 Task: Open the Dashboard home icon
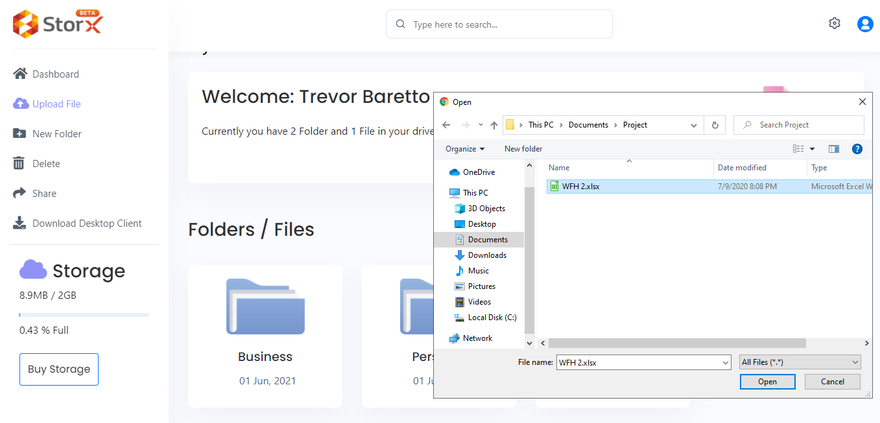point(19,74)
